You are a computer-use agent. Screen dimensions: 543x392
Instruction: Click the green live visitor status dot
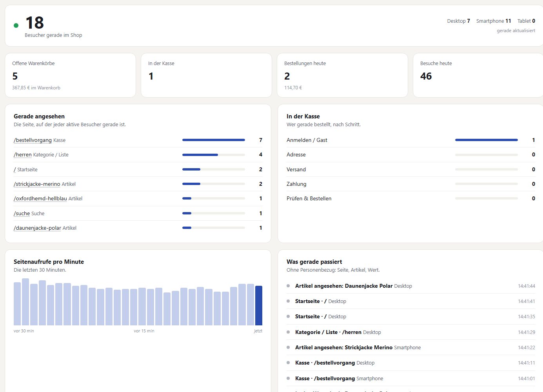click(16, 25)
